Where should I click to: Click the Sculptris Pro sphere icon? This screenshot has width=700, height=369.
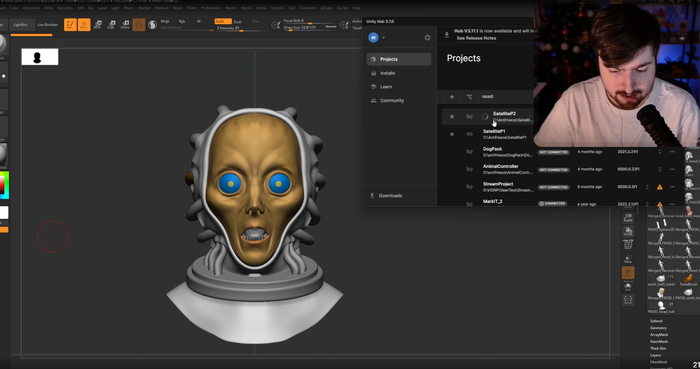coord(152,25)
